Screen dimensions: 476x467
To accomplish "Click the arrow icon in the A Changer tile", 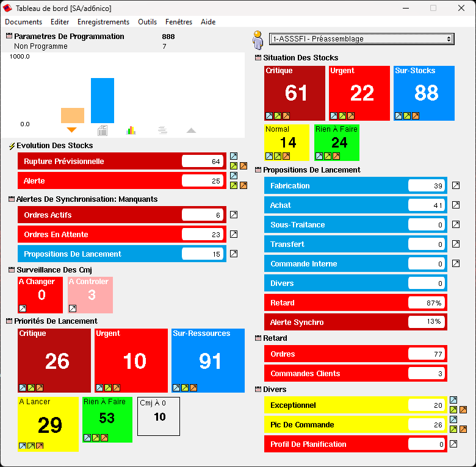I will pos(23,308).
